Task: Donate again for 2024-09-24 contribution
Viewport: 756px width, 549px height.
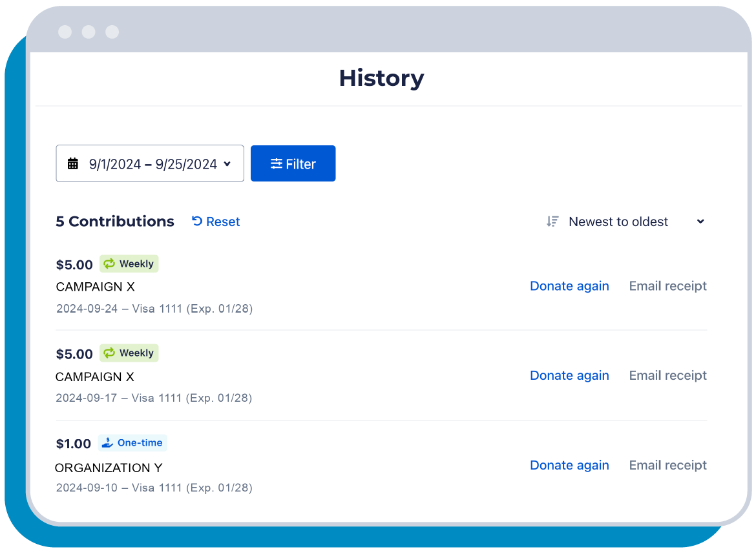Action: 569,286
